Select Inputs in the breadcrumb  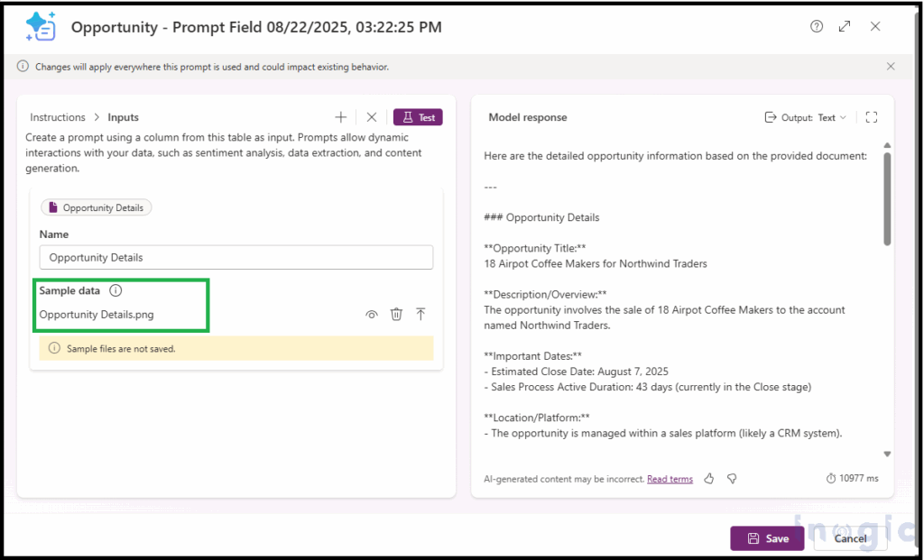tap(123, 116)
